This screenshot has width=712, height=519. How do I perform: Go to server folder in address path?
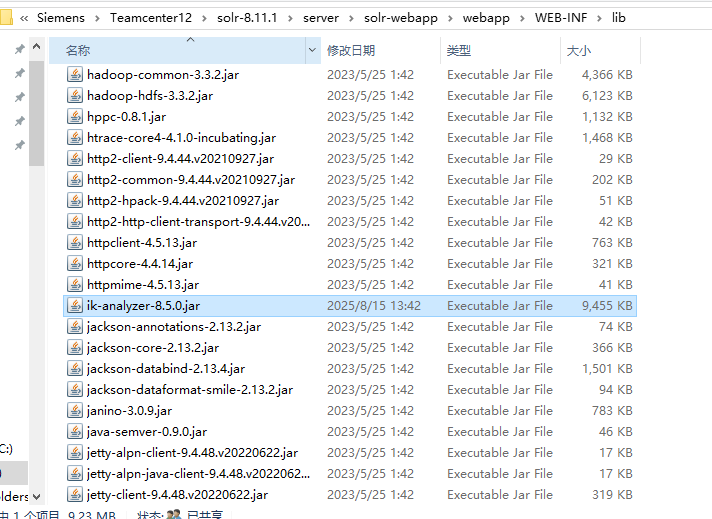[321, 18]
